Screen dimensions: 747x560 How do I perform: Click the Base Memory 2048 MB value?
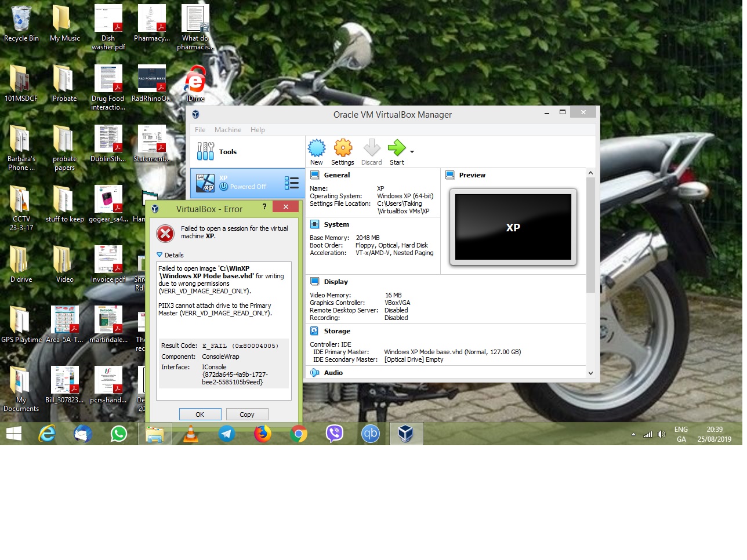368,238
